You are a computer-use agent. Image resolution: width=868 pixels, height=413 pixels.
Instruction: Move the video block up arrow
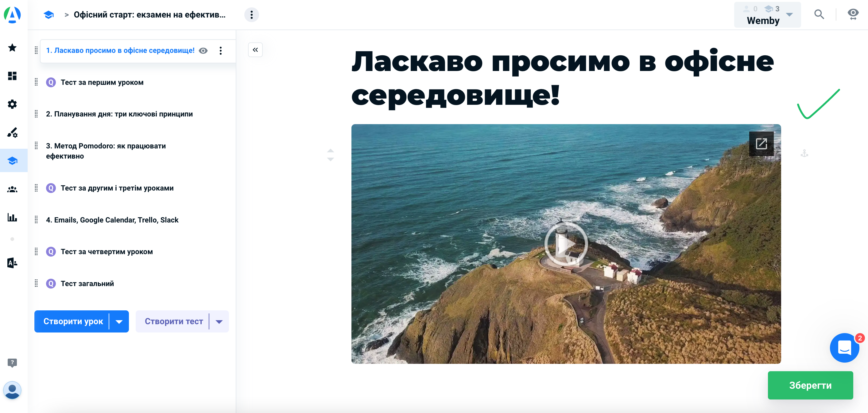331,151
